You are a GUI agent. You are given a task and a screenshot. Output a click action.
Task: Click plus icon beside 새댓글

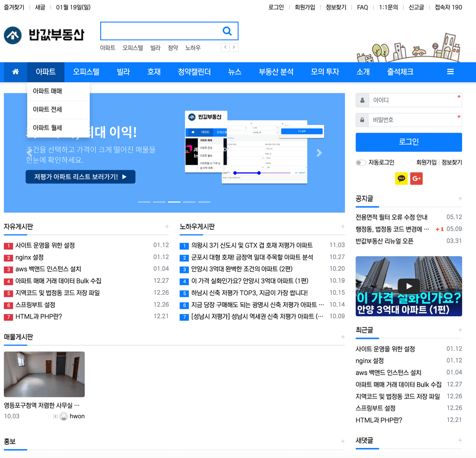pos(460,441)
